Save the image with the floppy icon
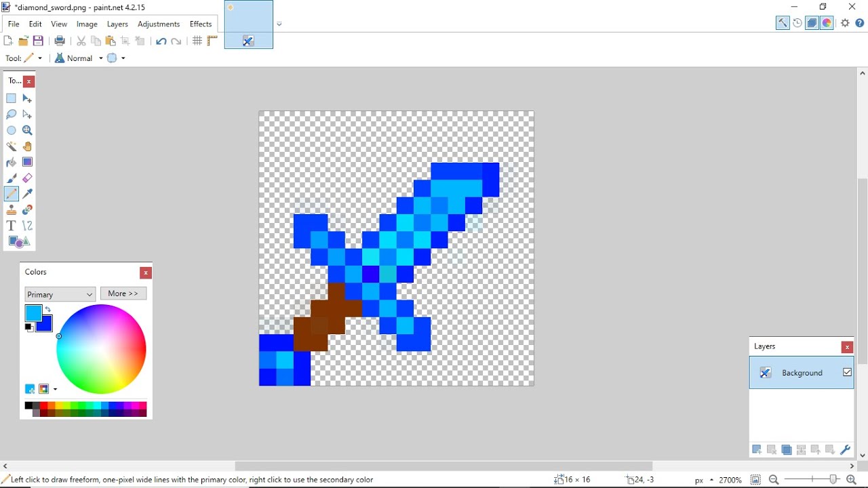The height and width of the screenshot is (488, 868). click(39, 41)
